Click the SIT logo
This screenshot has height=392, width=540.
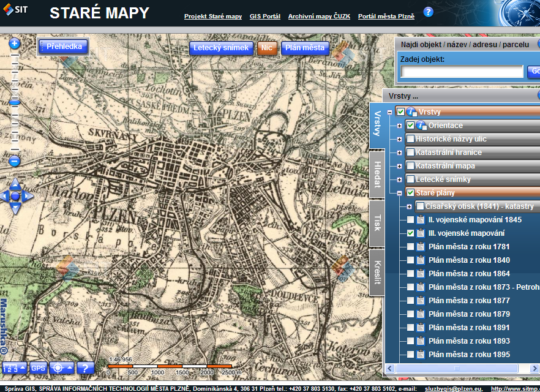[x=15, y=9]
